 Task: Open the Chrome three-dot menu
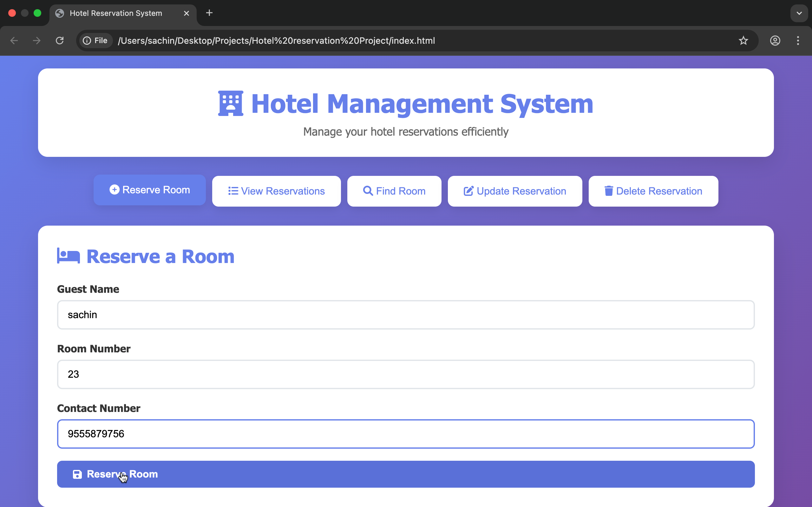pos(798,41)
